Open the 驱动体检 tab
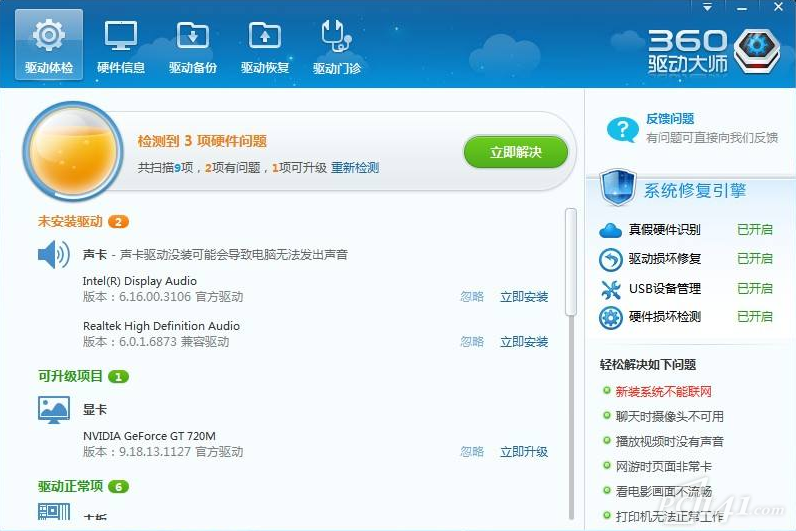The height and width of the screenshot is (531, 796). (49, 45)
